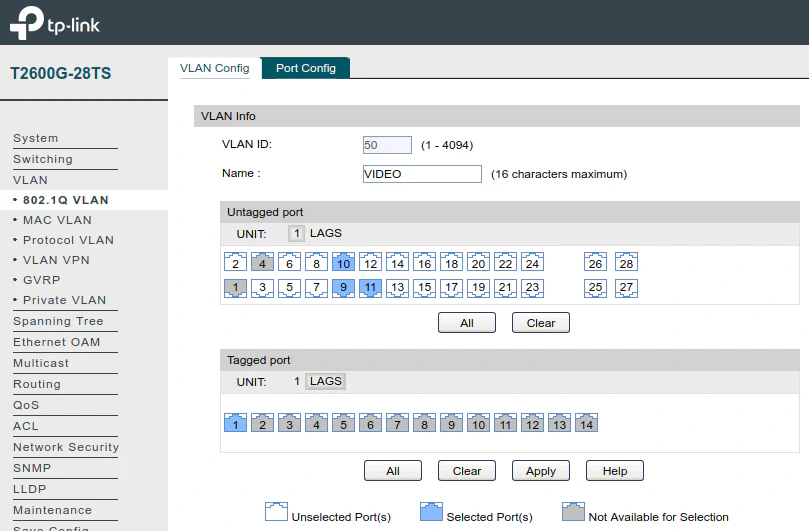Select untagged port 13 icon
The width and height of the screenshot is (809, 531).
(397, 288)
